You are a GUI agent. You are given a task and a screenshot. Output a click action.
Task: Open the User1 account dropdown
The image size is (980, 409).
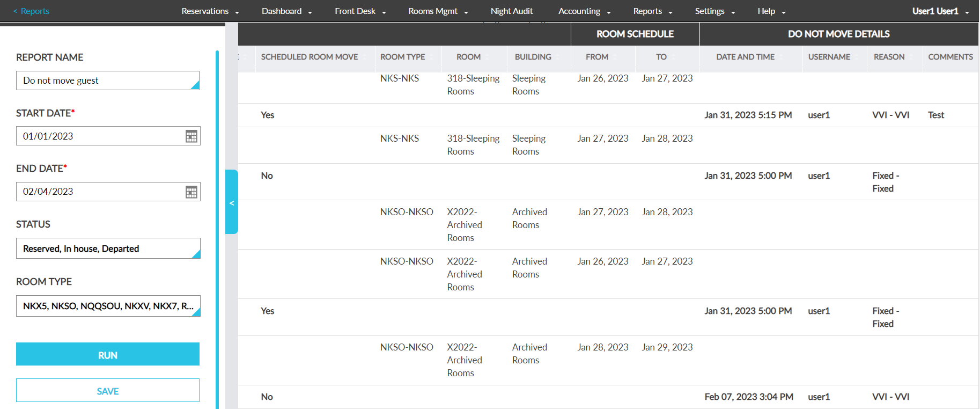[940, 11]
